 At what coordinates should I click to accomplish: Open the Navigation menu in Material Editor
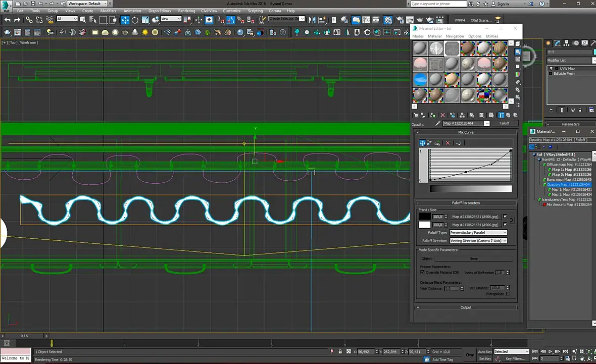(455, 36)
